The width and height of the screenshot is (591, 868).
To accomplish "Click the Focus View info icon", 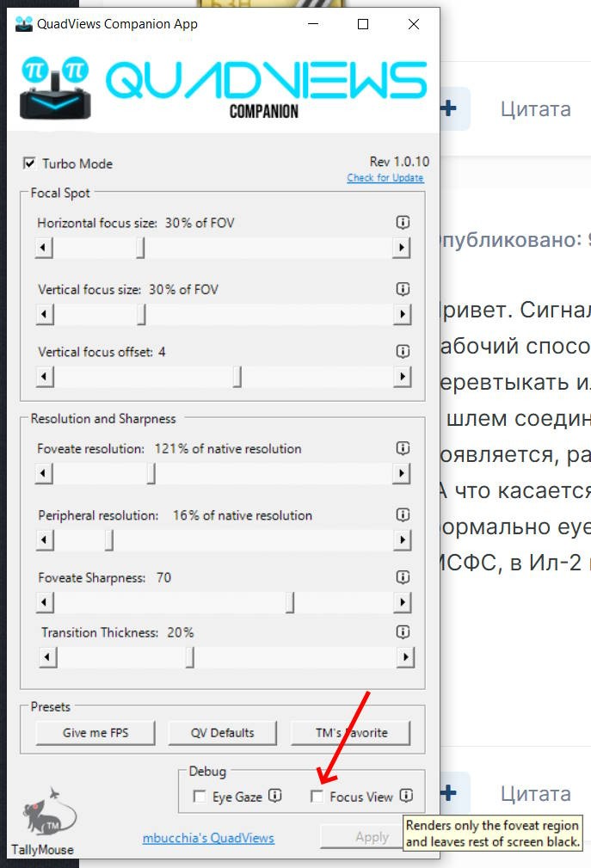I will point(406,796).
